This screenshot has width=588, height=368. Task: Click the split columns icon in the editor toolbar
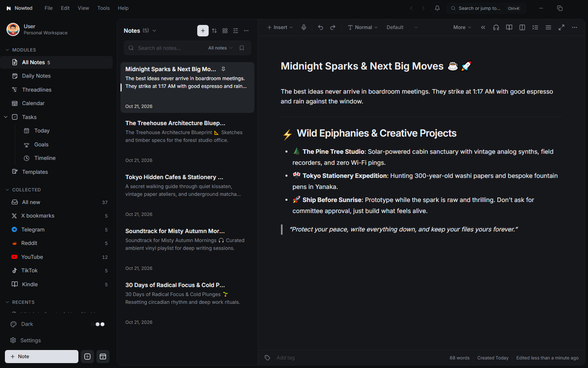[x=522, y=27]
